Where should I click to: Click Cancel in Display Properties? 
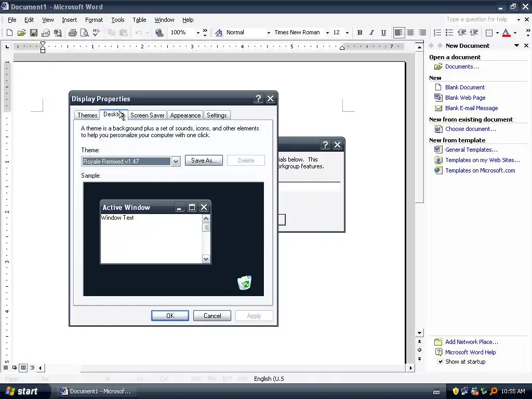[x=212, y=315]
